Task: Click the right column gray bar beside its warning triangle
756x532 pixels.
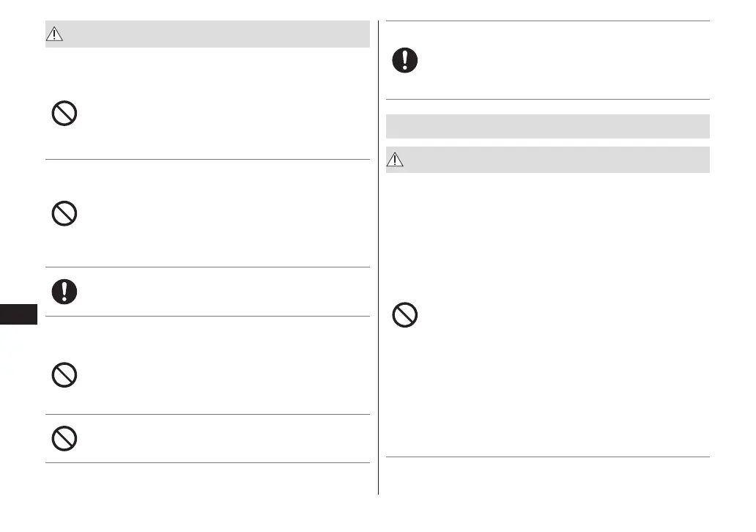Action: pyautogui.click(x=557, y=160)
